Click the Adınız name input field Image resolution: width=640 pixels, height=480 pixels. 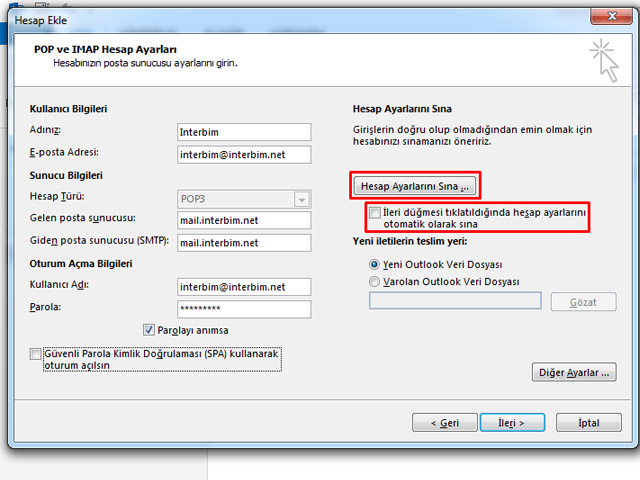tap(244, 132)
